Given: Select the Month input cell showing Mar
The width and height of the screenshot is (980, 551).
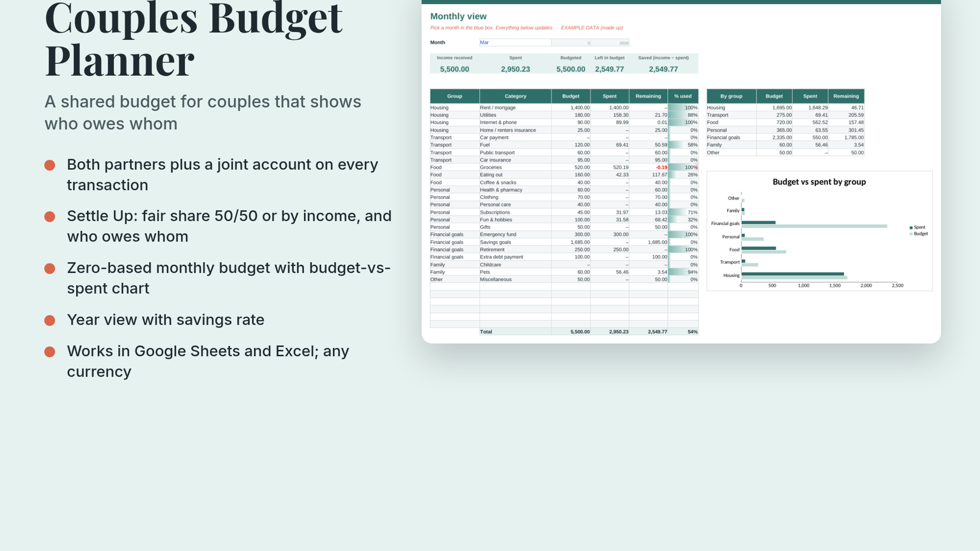Looking at the screenshot, I should [515, 42].
